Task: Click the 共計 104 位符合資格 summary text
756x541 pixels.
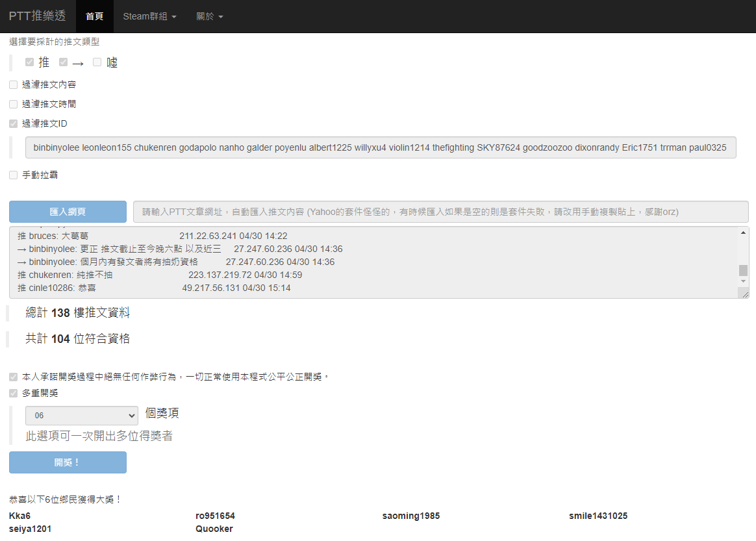Action: [78, 339]
